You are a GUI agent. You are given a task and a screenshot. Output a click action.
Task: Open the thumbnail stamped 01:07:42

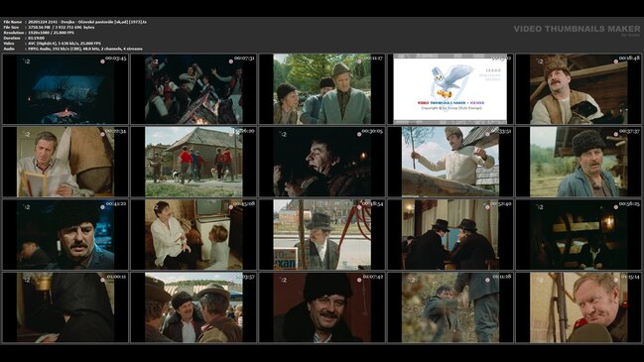[322, 307]
